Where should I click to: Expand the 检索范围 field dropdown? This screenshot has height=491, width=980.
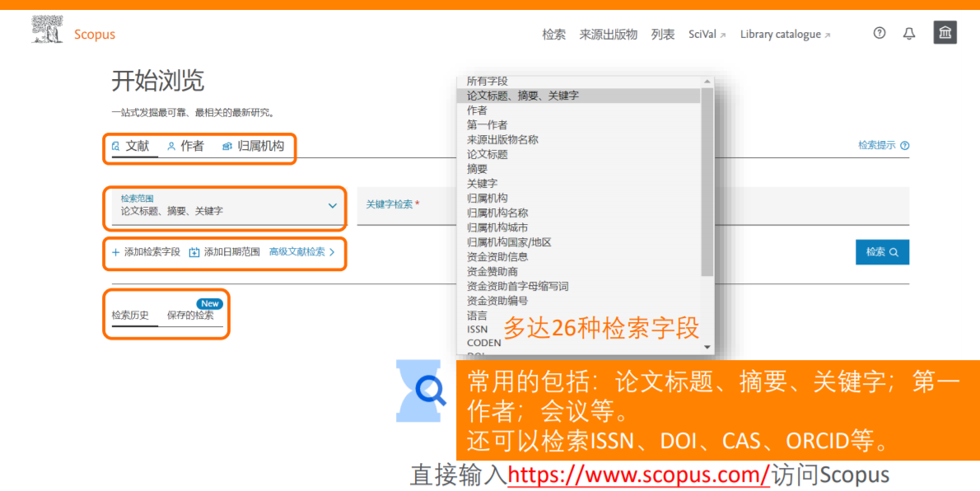[x=228, y=206]
